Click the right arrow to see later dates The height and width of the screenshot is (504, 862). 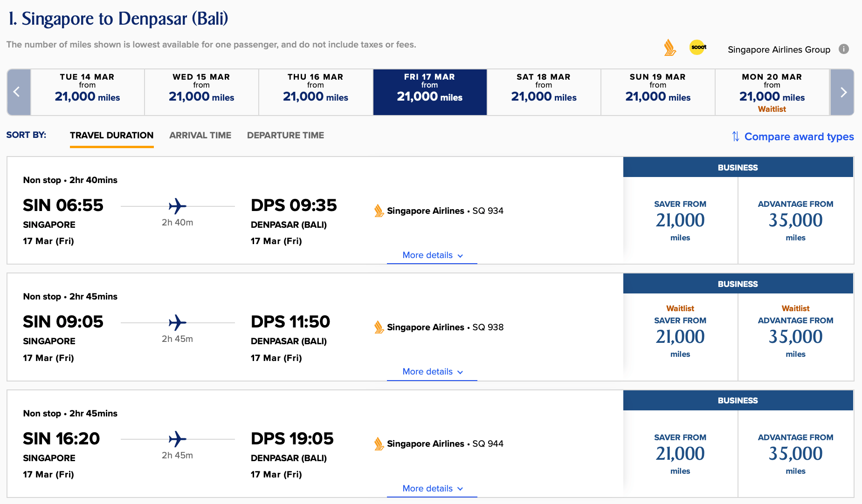point(842,92)
